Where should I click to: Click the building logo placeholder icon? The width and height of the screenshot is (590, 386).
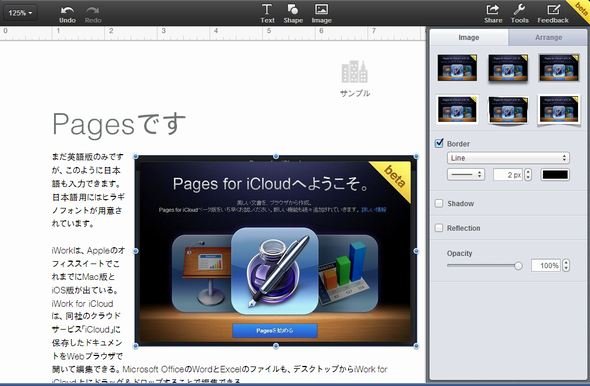[354, 71]
